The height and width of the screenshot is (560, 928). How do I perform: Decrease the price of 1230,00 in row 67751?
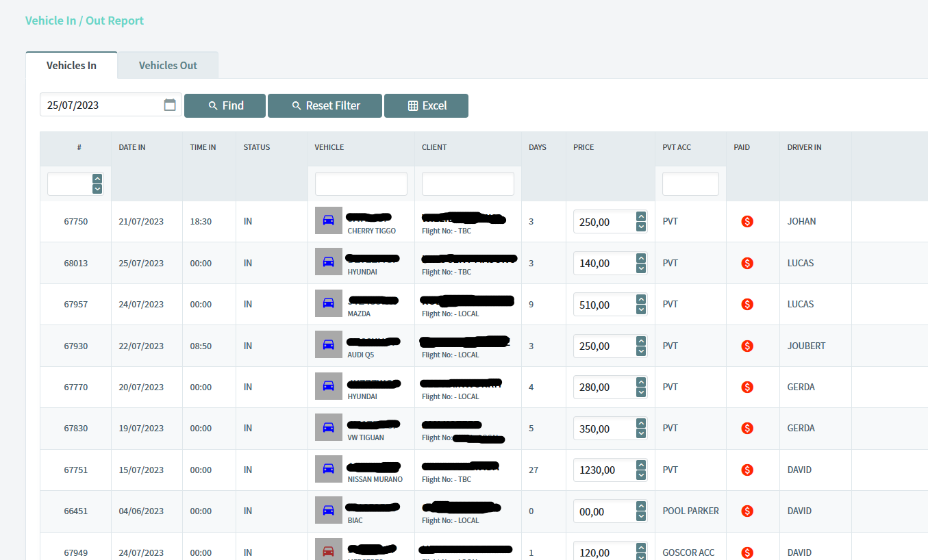pyautogui.click(x=641, y=475)
